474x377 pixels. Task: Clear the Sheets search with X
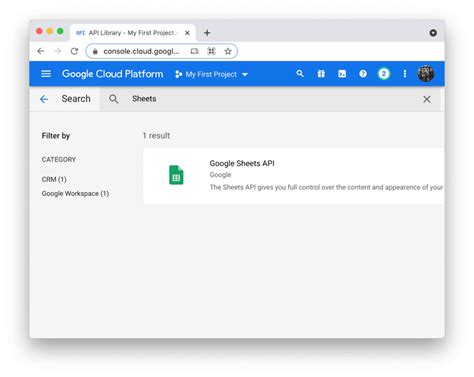tap(427, 99)
